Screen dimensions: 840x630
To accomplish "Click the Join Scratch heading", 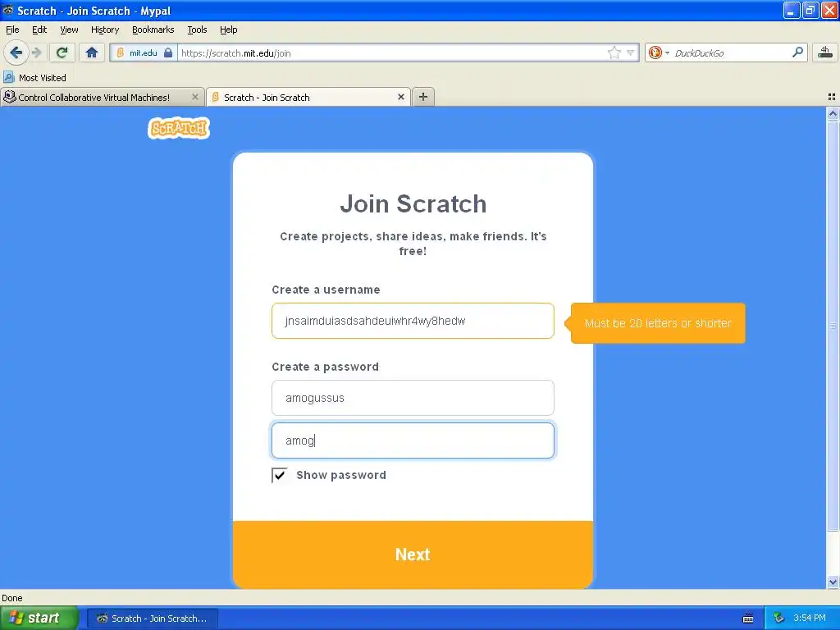I will pyautogui.click(x=413, y=203).
